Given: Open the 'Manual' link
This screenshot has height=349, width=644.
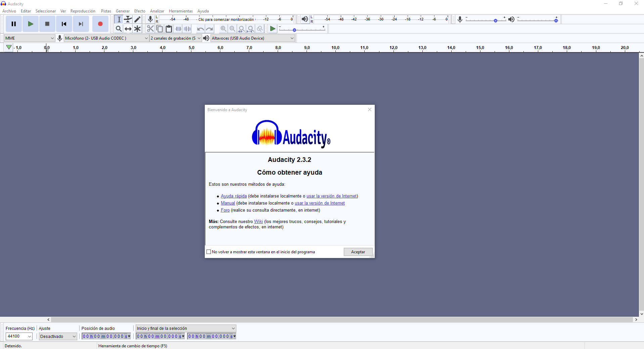Looking at the screenshot, I should [x=228, y=203].
